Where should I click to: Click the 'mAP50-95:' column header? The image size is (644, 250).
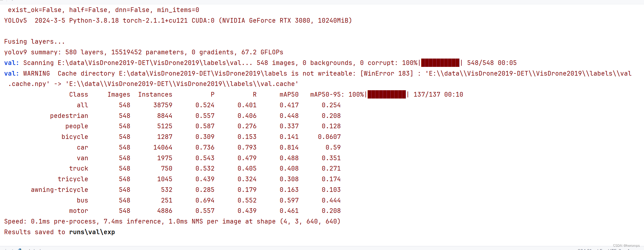click(x=327, y=94)
